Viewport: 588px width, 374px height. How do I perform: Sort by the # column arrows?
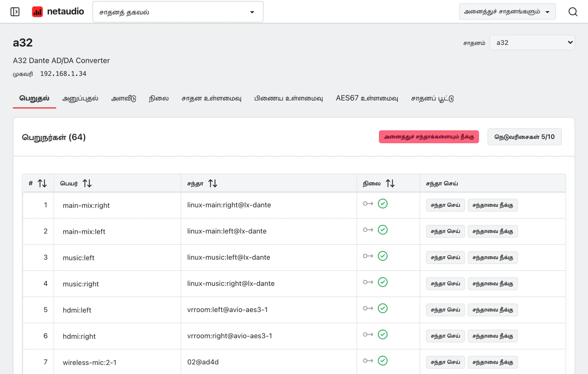[42, 183]
